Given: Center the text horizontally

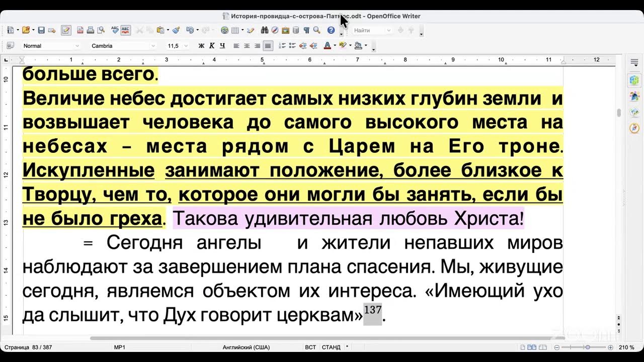Looking at the screenshot, I should click(247, 46).
